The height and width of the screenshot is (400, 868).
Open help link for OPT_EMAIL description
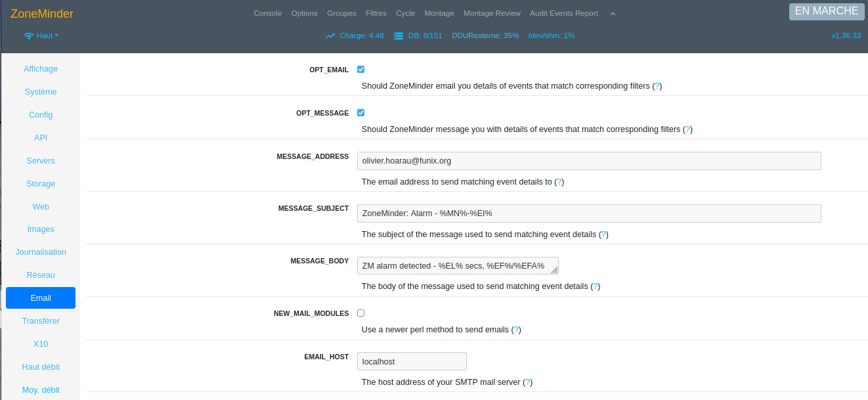tap(657, 86)
